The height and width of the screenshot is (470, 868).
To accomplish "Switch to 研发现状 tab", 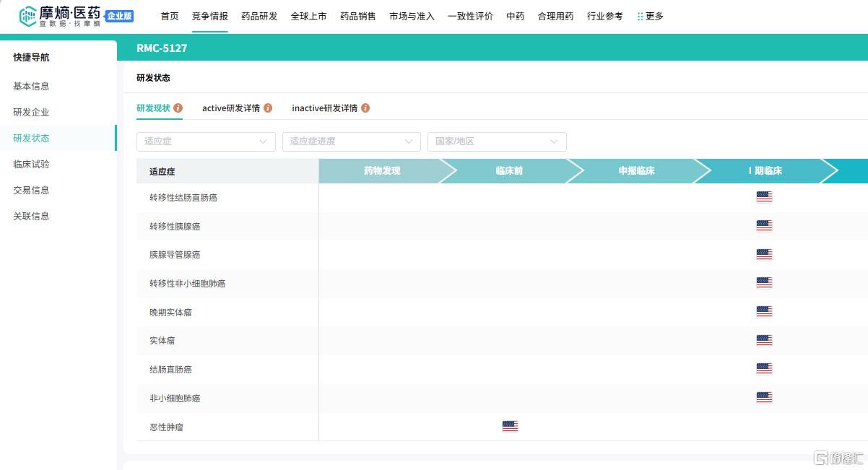I will 153,108.
